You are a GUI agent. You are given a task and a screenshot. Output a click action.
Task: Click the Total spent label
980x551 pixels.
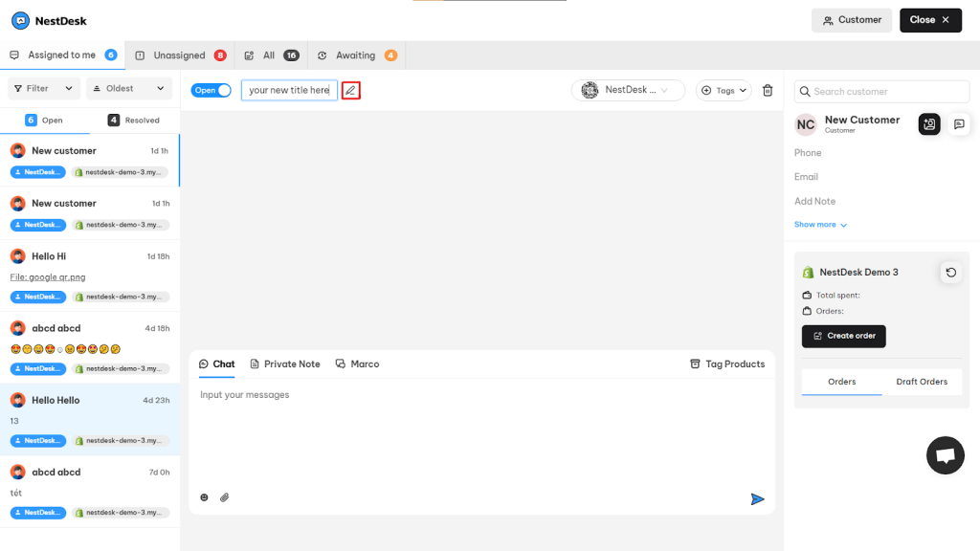(837, 295)
